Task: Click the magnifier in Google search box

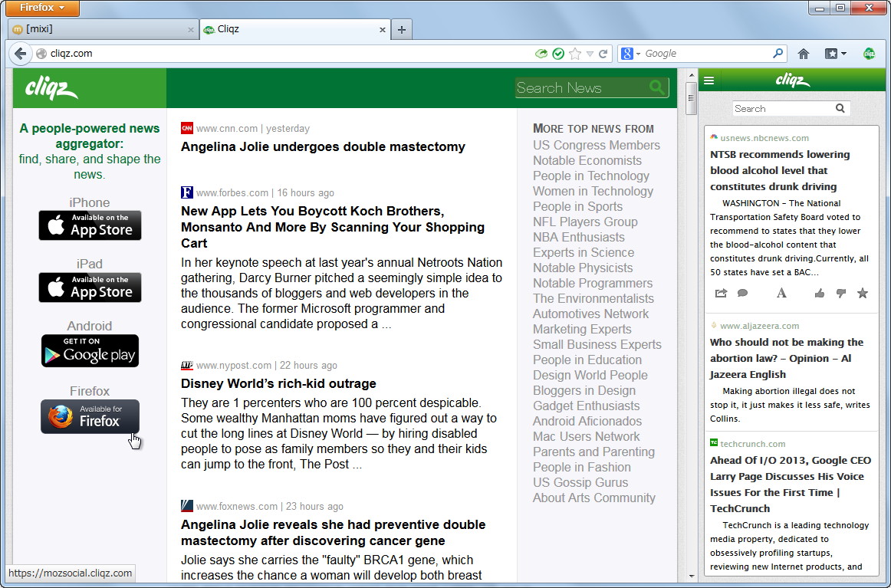Action: pos(778,54)
